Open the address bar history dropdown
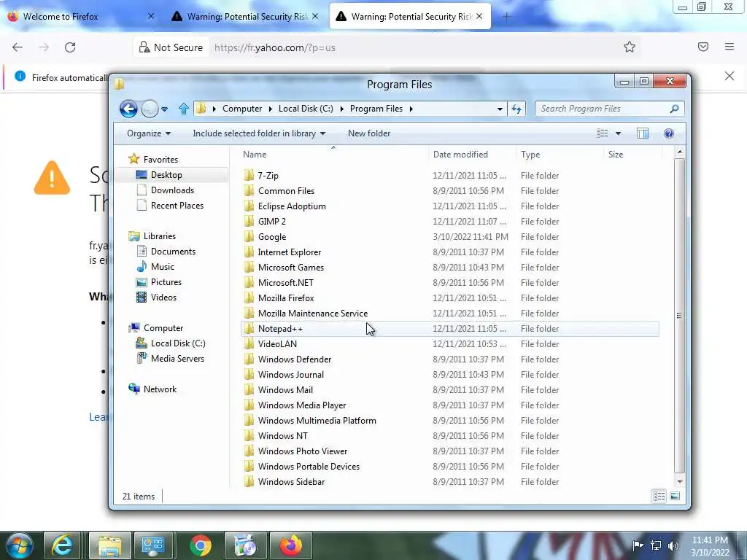 (500, 109)
